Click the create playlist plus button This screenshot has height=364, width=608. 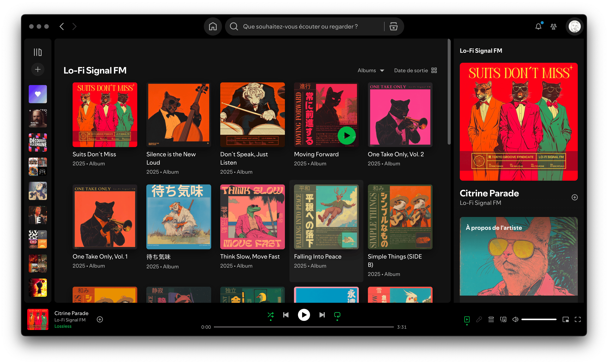[x=38, y=69]
